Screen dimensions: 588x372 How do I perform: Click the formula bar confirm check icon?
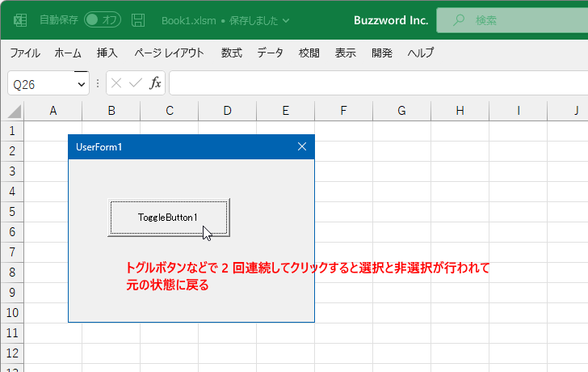click(136, 83)
